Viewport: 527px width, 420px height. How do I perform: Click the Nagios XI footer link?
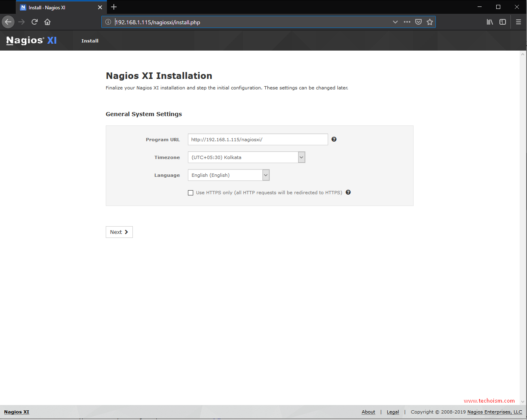pyautogui.click(x=17, y=412)
